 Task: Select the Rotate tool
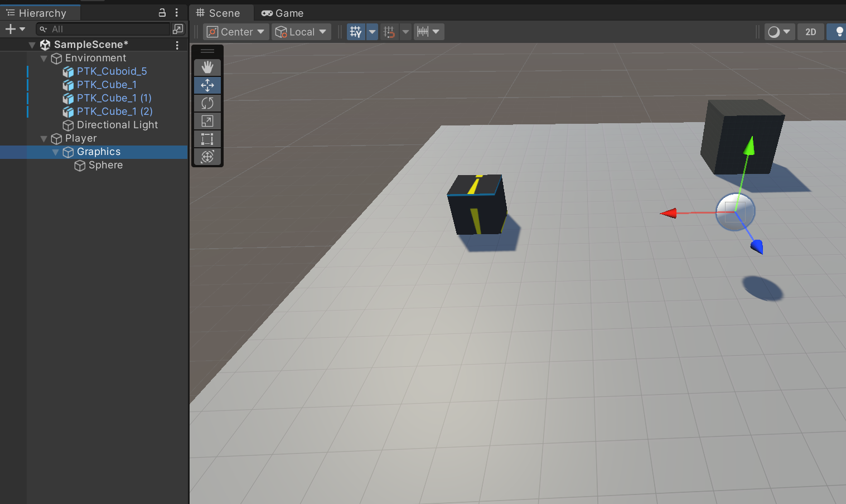coord(207,103)
